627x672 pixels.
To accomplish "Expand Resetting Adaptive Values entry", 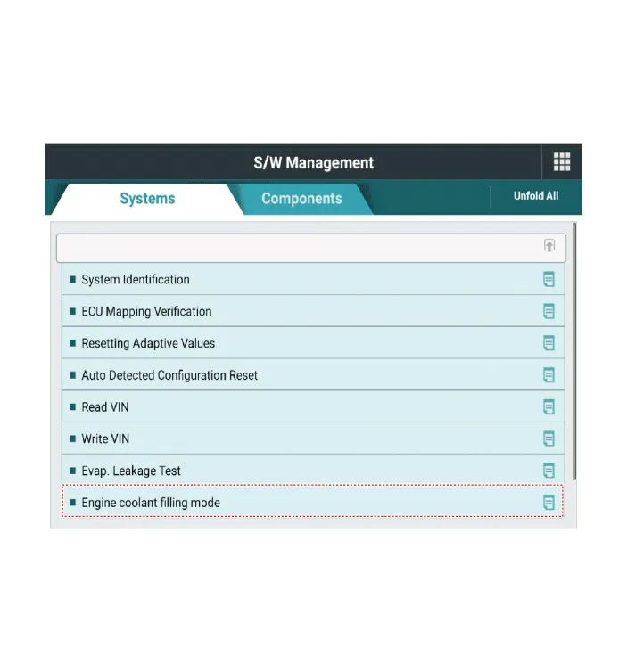I will pyautogui.click(x=148, y=343).
